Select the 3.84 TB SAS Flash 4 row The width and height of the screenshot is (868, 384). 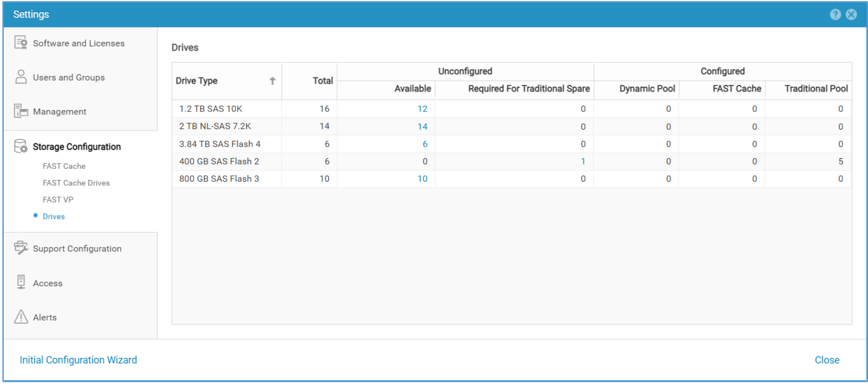tap(220, 144)
